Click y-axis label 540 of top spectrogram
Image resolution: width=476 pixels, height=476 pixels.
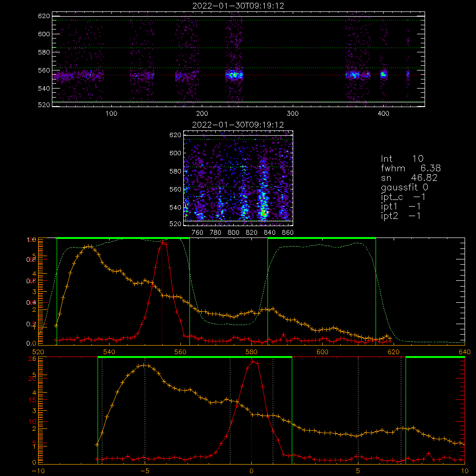44,89
